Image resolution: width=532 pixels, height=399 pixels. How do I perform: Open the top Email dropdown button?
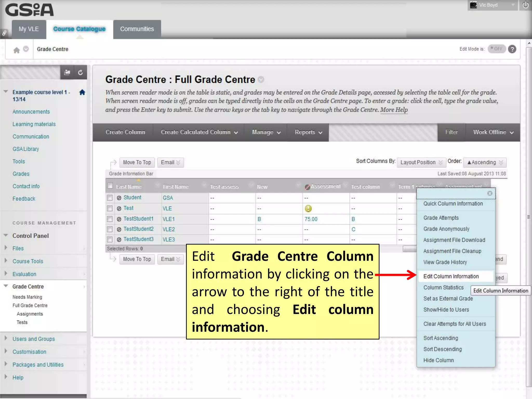coord(170,163)
